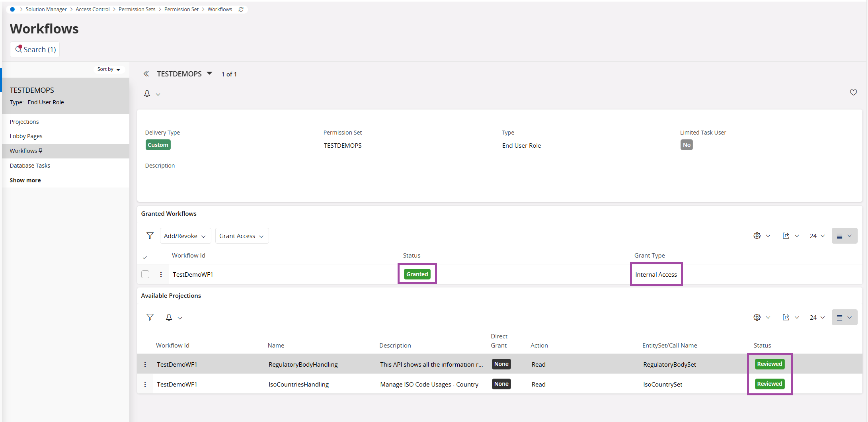868x422 pixels.
Task: Click the refresh icon in breadcrumb
Action: 241,9
